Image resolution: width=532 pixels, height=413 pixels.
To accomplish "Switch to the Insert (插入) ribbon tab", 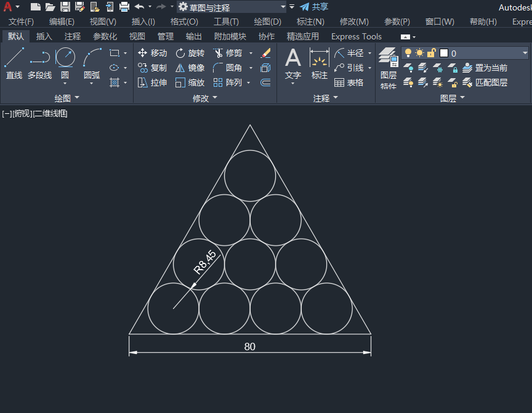I will 44,36.
